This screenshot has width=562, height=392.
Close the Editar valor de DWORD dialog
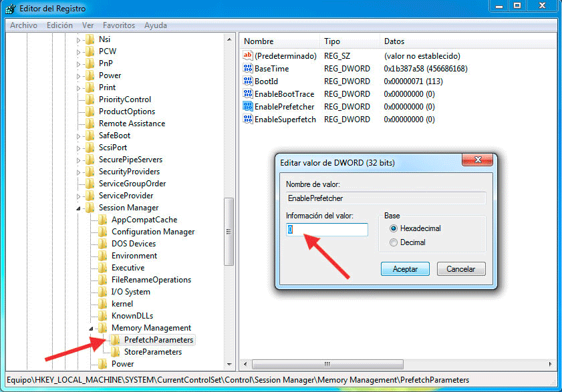(x=477, y=160)
